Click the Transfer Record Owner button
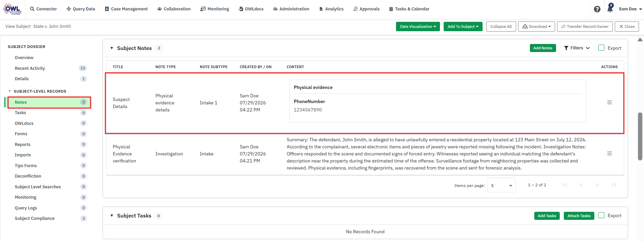This screenshot has width=644, height=242. 585,27
